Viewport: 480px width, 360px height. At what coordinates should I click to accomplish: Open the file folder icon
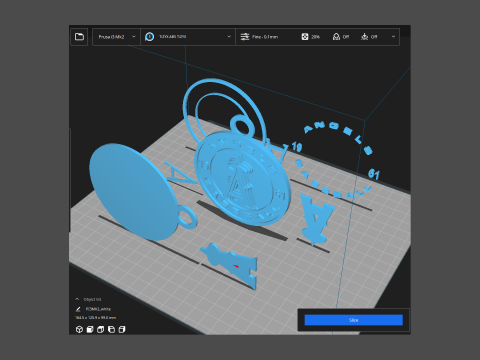(x=79, y=37)
